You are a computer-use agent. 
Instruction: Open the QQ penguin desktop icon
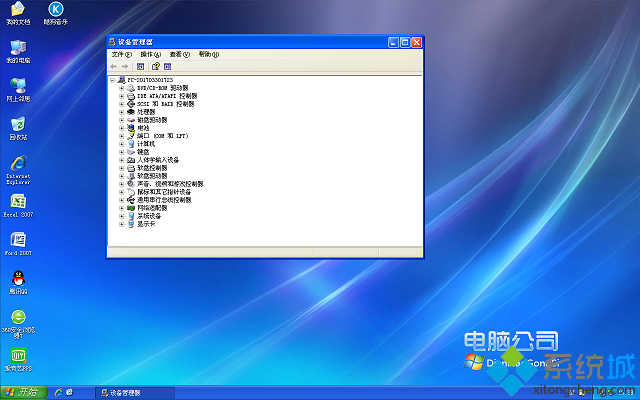pyautogui.click(x=18, y=282)
